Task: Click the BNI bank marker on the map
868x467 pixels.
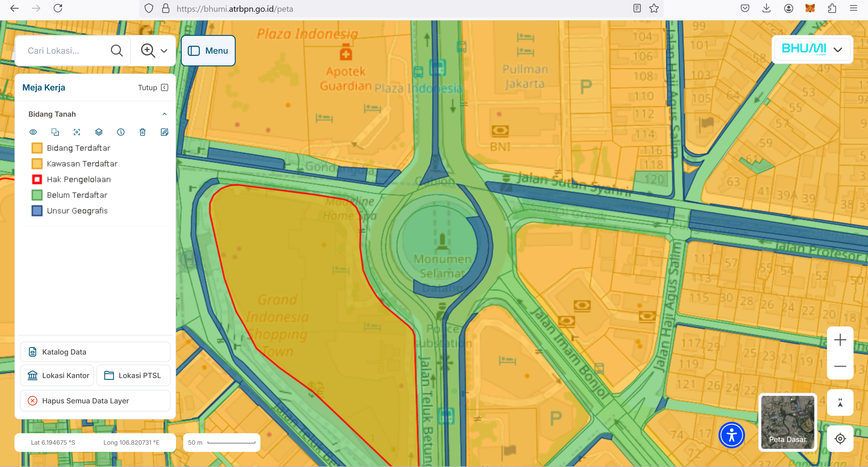Action: [500, 131]
